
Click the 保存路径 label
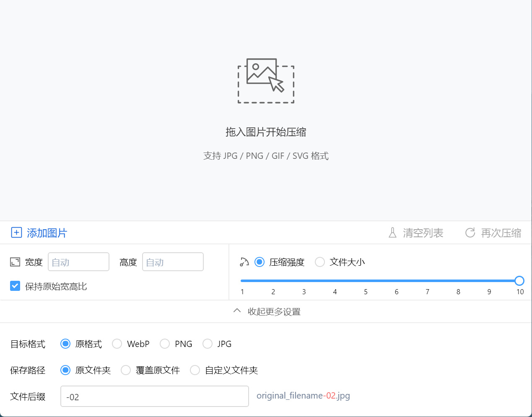point(28,370)
